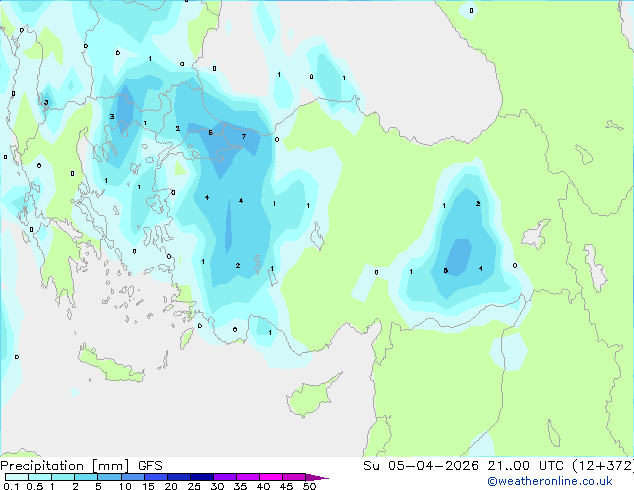Screen dimensions: 634x490
Task: Click the legend label '50'
Action: 309,486
